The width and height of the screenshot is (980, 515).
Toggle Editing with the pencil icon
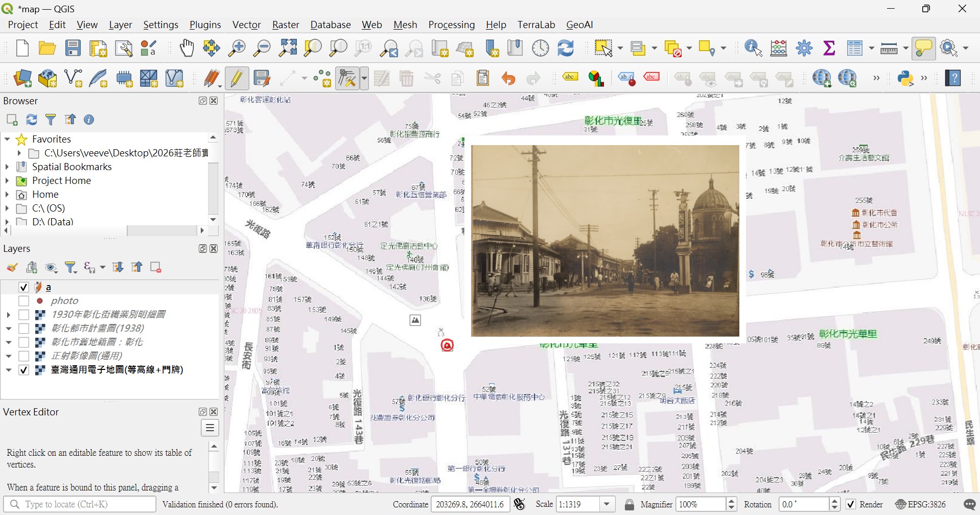point(237,78)
